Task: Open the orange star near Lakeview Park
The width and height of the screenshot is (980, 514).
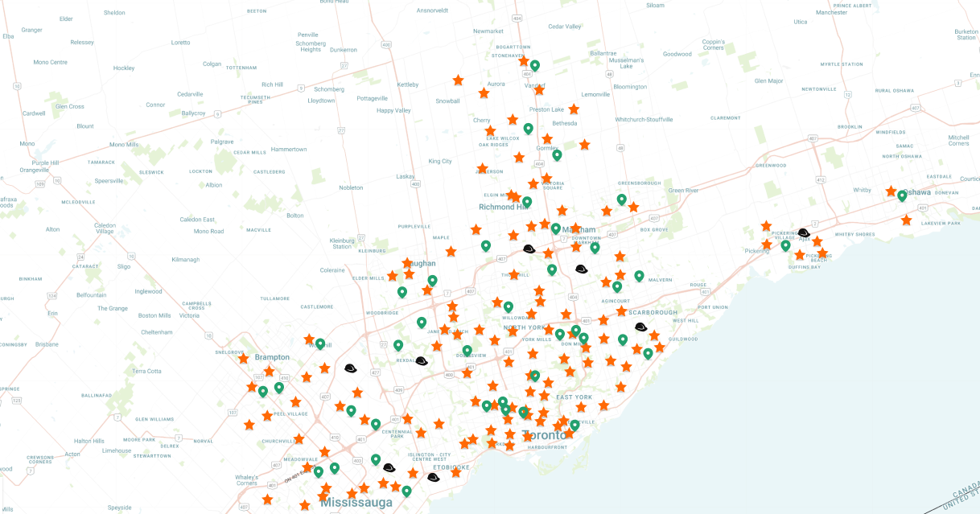Action: (x=907, y=220)
